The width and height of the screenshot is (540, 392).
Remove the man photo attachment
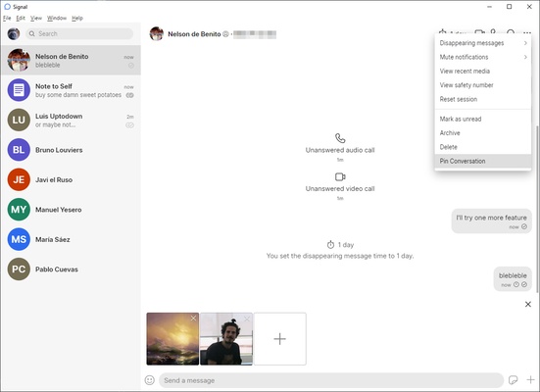247,318
